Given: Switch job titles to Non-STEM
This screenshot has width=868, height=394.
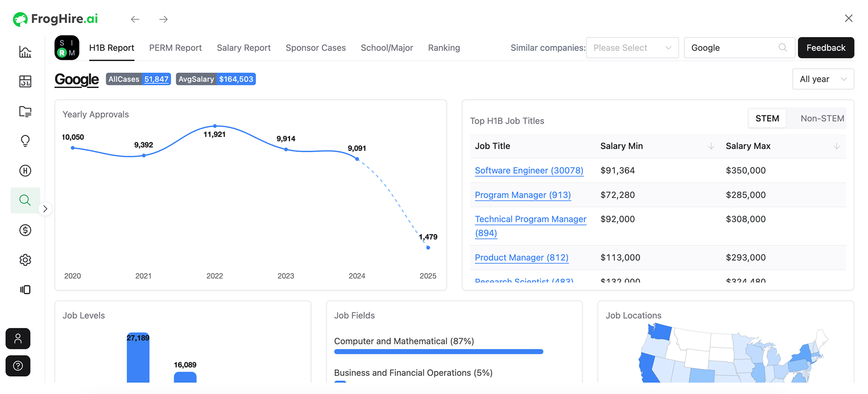Looking at the screenshot, I should [x=822, y=119].
